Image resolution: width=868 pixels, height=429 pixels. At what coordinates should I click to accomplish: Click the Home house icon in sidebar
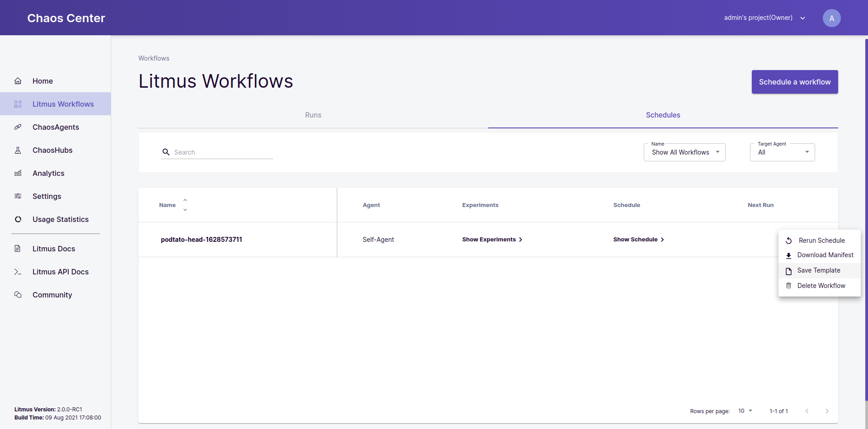click(18, 81)
